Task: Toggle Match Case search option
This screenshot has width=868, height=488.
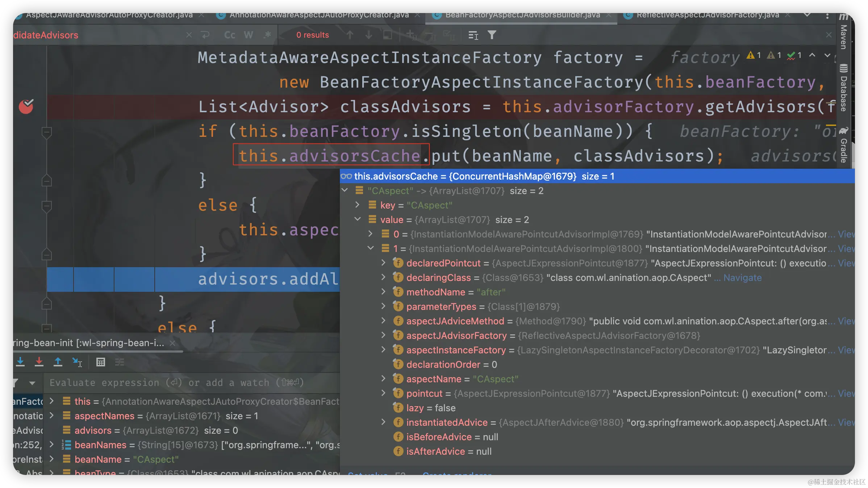Action: pyautogui.click(x=230, y=35)
